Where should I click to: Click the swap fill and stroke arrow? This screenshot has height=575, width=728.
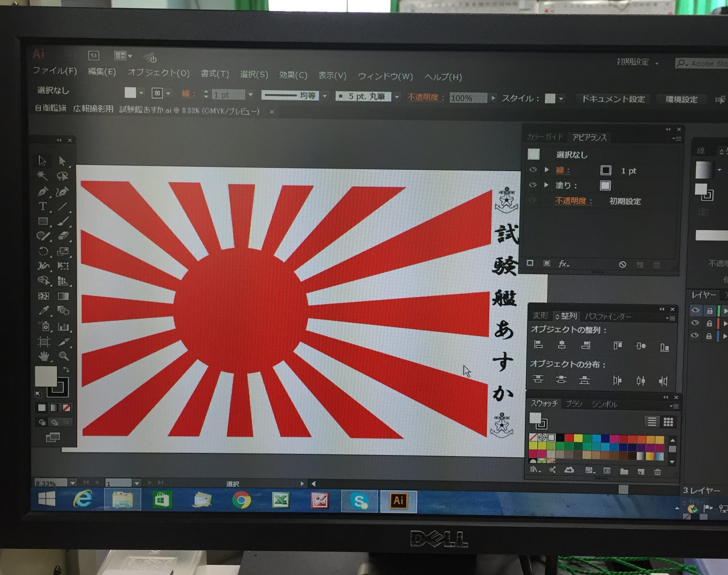pos(66,369)
